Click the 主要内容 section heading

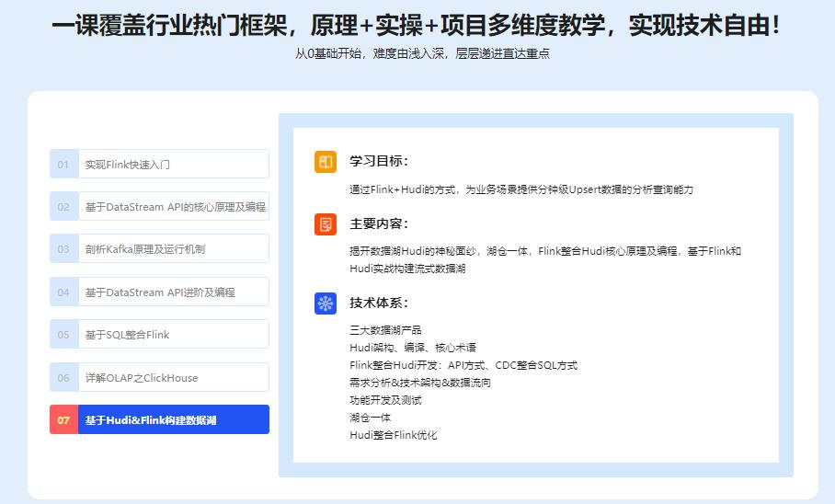click(x=379, y=224)
